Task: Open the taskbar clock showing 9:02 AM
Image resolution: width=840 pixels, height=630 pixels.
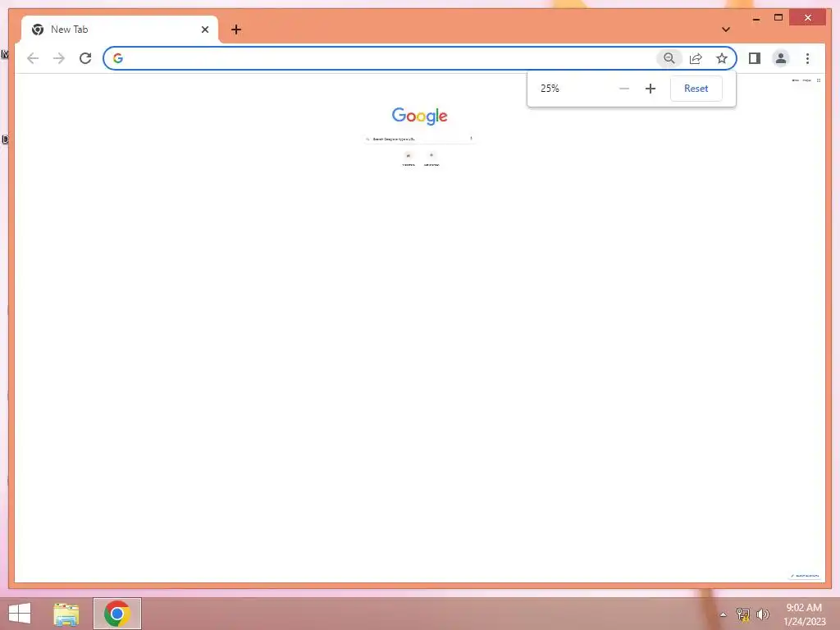Action: coord(804,614)
